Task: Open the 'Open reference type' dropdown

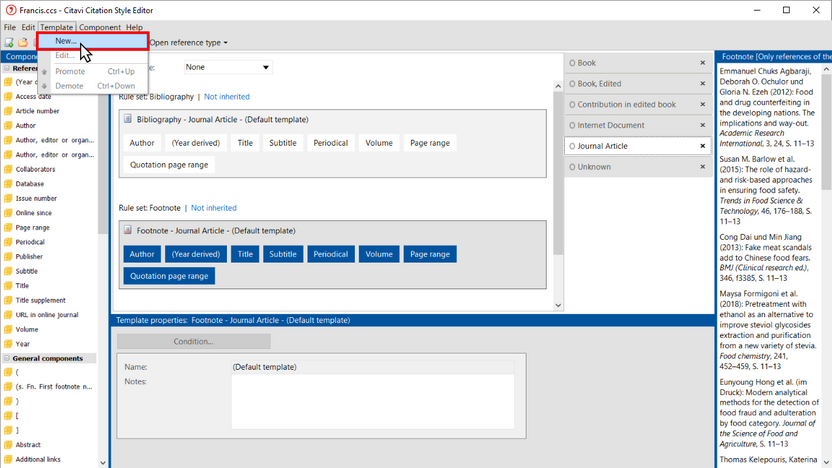Action: click(188, 42)
